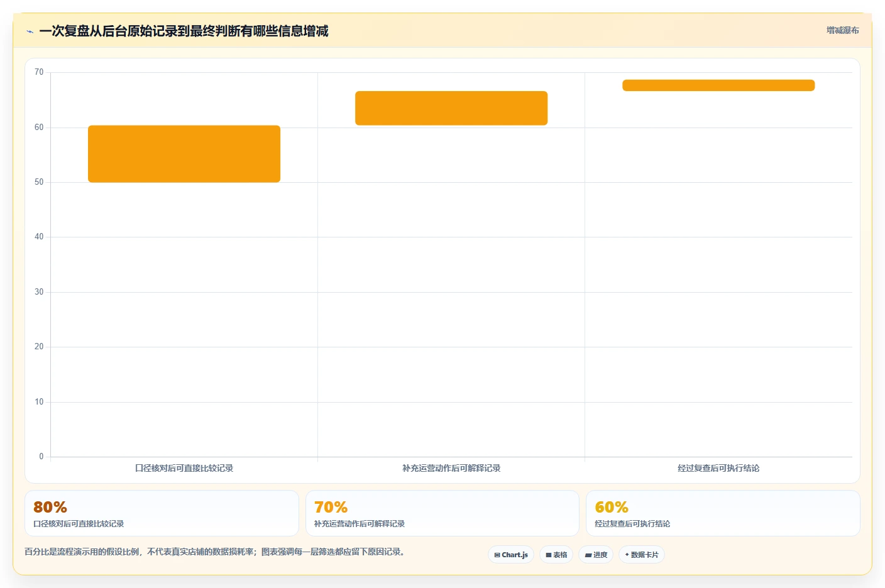Click the lightning icon beside the title
Viewport: 885px width, 588px height.
point(30,31)
